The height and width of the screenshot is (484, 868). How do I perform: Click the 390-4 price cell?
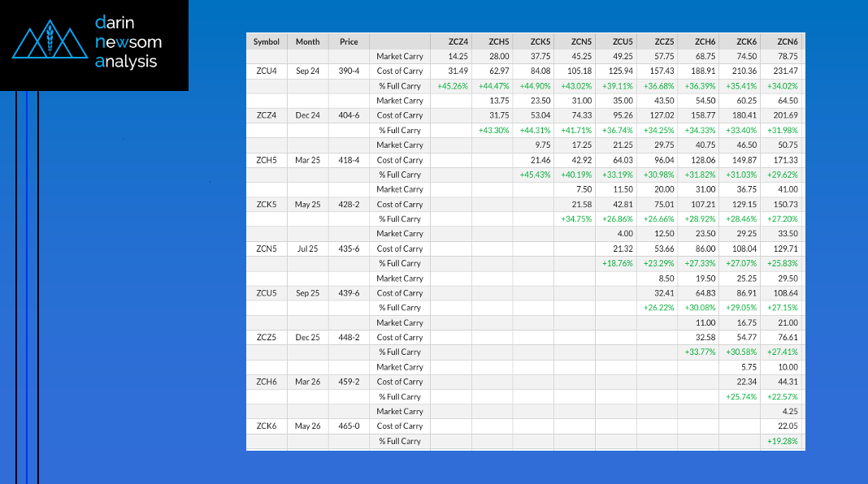349,71
